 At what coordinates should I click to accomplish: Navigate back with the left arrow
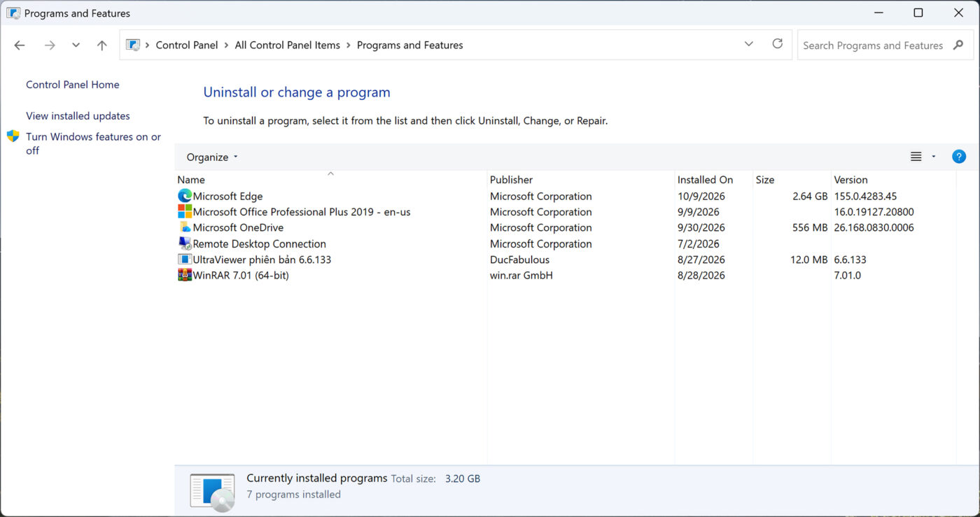click(20, 45)
